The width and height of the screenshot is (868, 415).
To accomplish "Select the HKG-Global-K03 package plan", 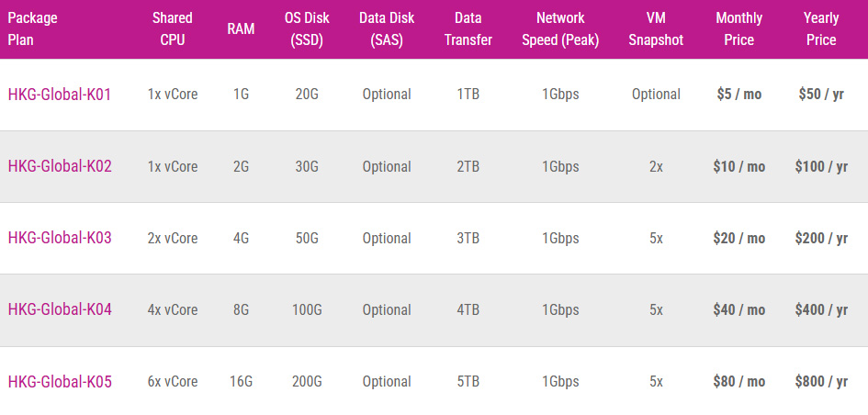I will (x=60, y=238).
